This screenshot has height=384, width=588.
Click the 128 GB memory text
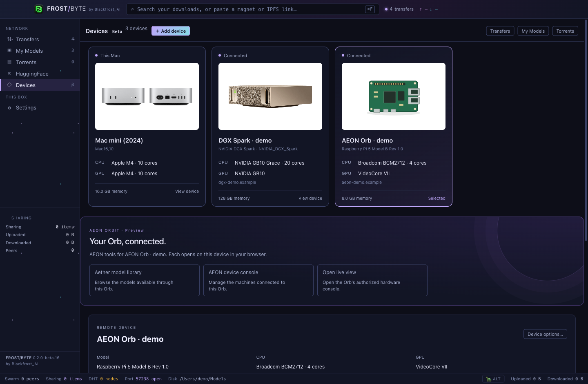[x=234, y=198]
